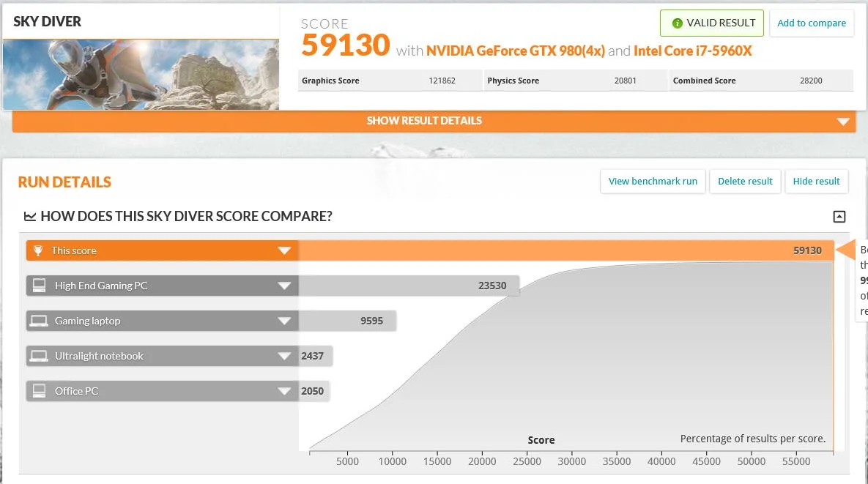Open the Sky Diver benchmark thumbnail image
The image size is (868, 484).
[141, 74]
